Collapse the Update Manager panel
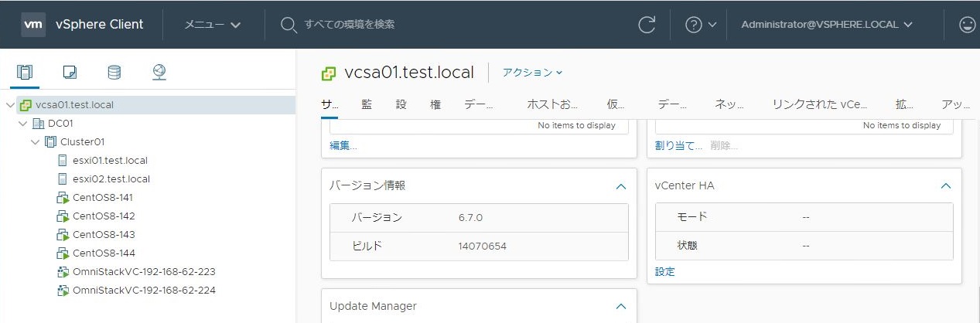The height and width of the screenshot is (323, 980). 620,307
